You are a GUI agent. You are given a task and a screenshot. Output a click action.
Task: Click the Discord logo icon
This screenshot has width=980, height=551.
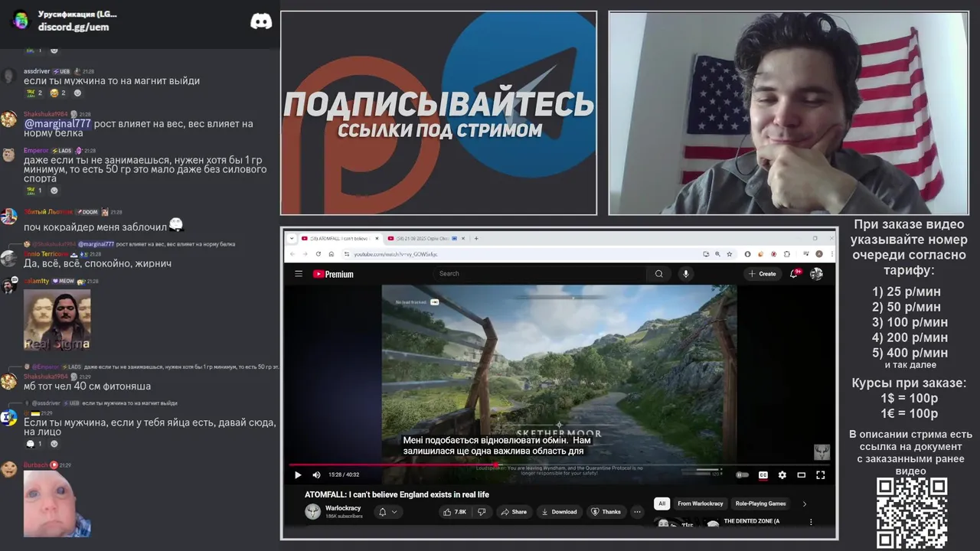point(261,21)
